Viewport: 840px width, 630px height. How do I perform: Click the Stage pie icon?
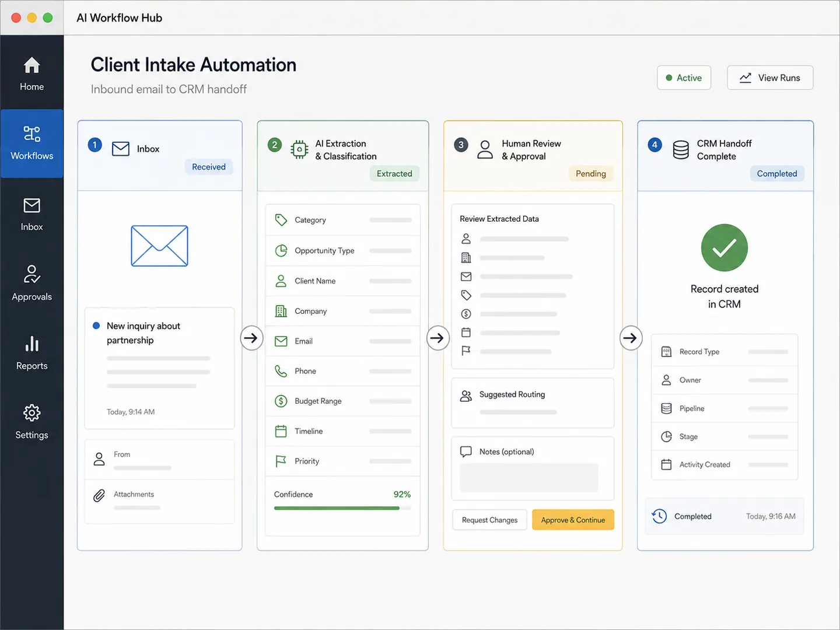(666, 436)
